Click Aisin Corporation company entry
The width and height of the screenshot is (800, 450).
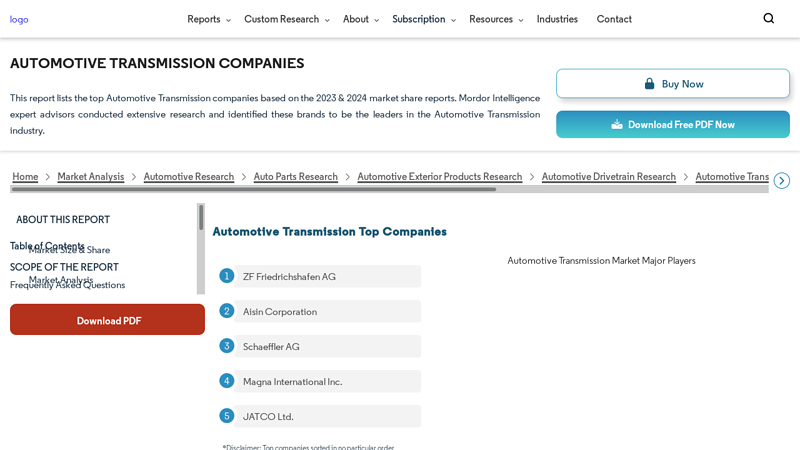pyautogui.click(x=328, y=311)
